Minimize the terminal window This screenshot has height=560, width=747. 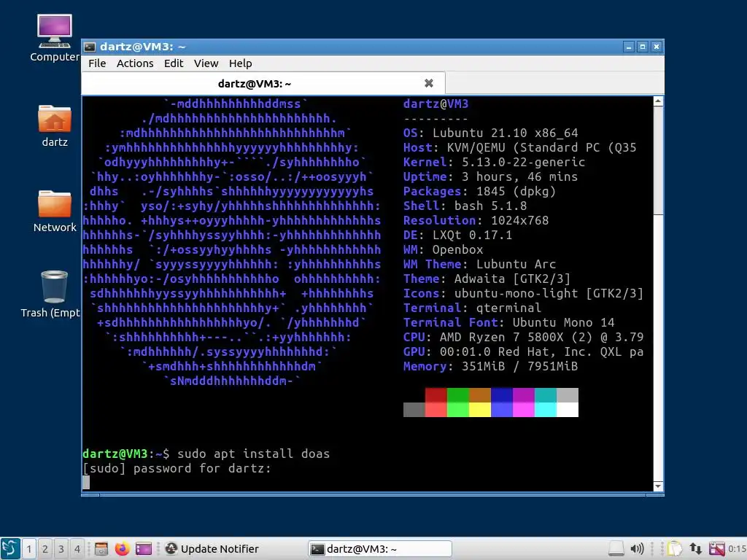click(x=629, y=47)
